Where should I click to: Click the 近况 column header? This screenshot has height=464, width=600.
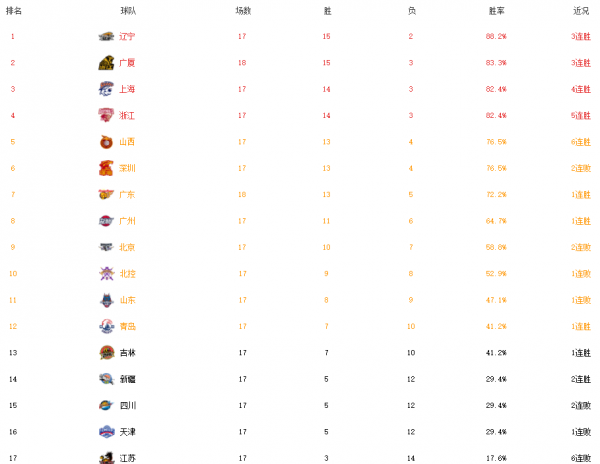(x=581, y=10)
